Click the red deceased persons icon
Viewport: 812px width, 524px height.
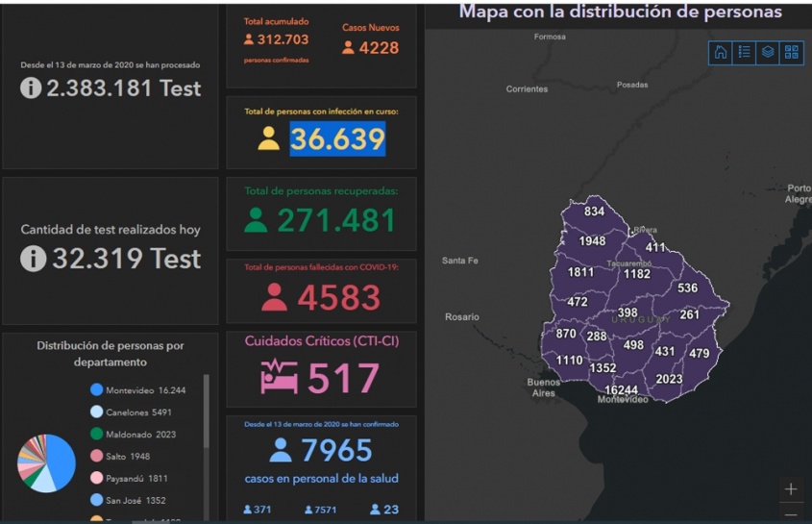tap(274, 297)
